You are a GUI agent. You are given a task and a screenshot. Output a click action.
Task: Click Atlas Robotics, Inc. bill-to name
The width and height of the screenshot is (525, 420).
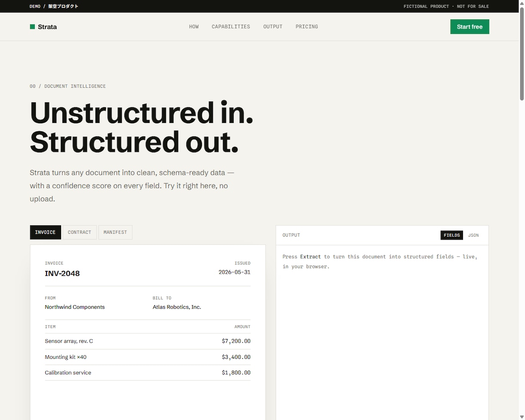(x=177, y=307)
